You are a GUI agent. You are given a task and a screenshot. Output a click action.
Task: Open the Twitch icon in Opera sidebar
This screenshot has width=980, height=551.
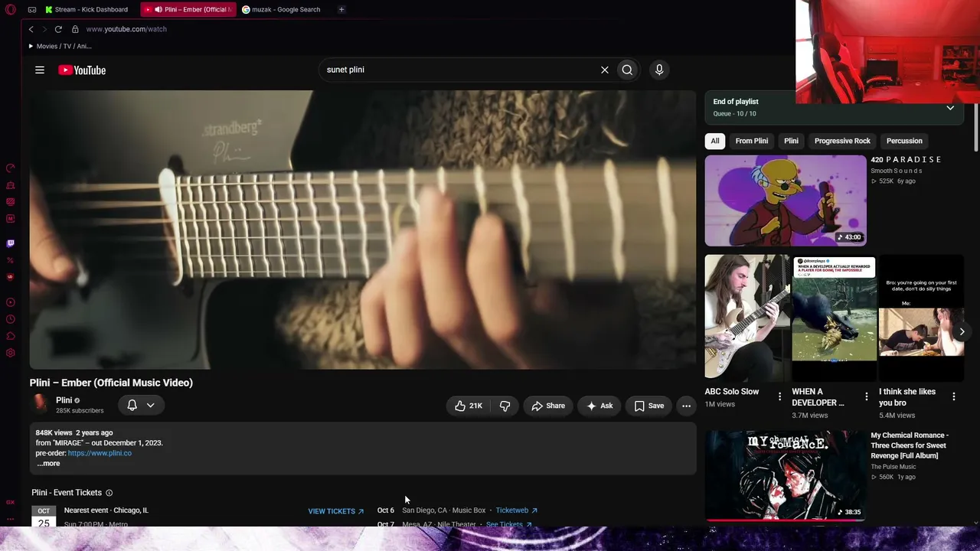pos(10,243)
